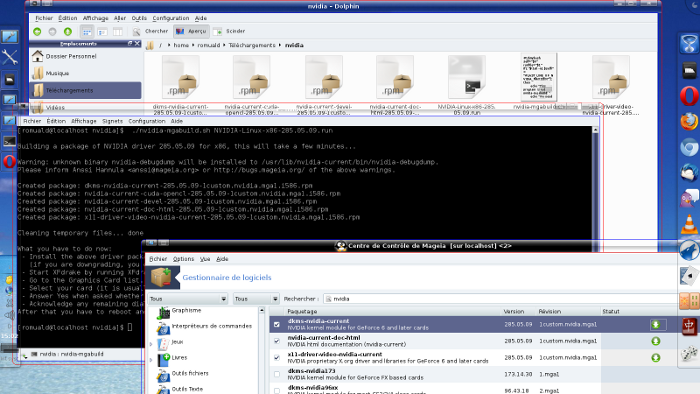Sort packages by Version column header
The width and height of the screenshot is (700, 394).
[514, 311]
